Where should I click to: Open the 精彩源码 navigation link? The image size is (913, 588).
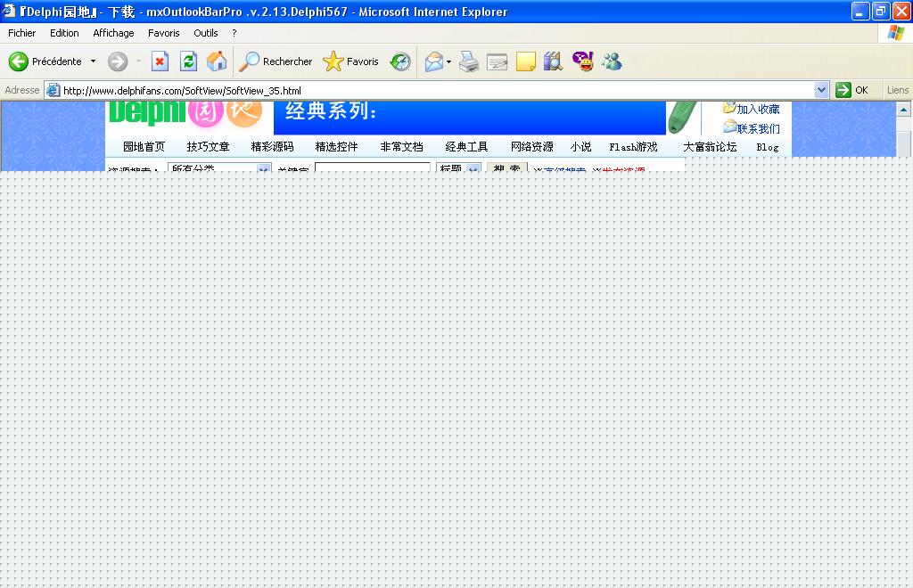tap(272, 147)
